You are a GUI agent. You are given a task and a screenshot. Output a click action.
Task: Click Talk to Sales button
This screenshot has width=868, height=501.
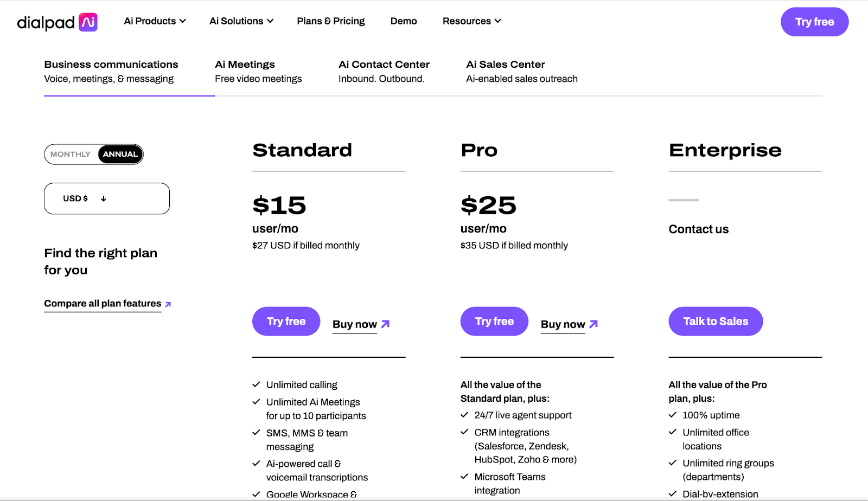(715, 321)
